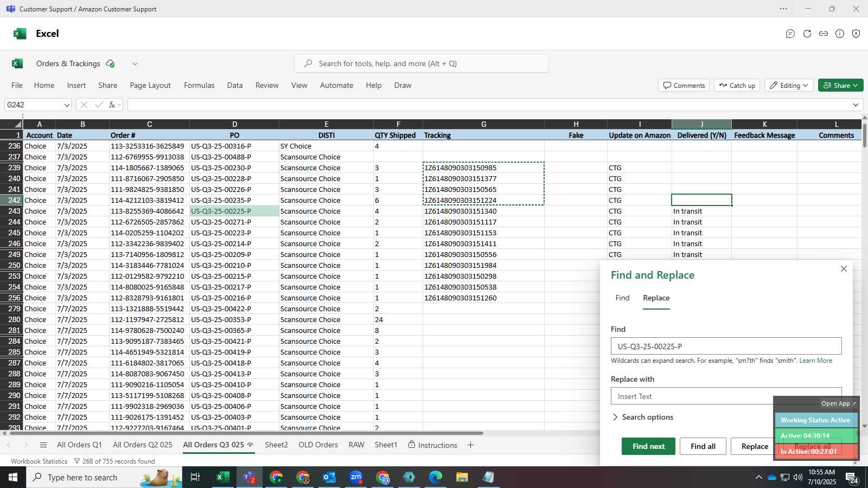Screen dimensions: 868x488
Task: Open the Editing mode dropdown
Action: tap(788, 85)
